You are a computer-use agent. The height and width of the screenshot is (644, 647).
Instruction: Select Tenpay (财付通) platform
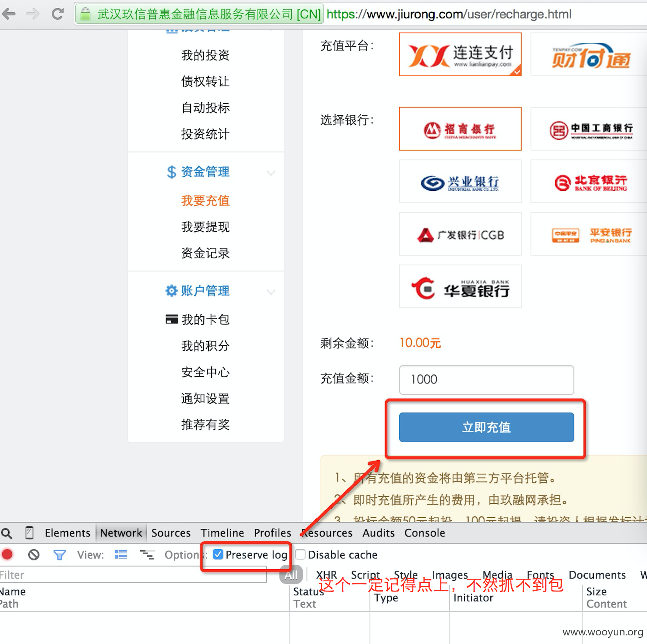(589, 55)
